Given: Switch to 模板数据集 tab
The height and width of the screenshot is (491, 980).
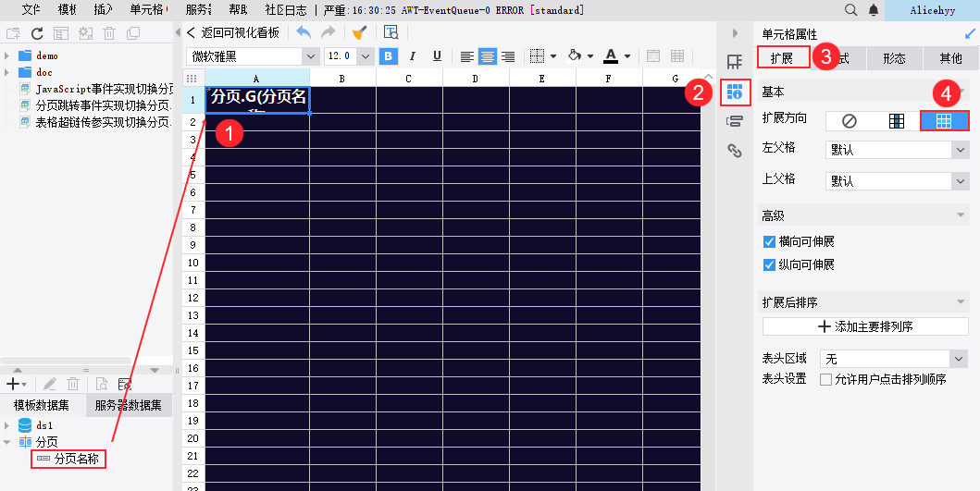Looking at the screenshot, I should [42, 405].
